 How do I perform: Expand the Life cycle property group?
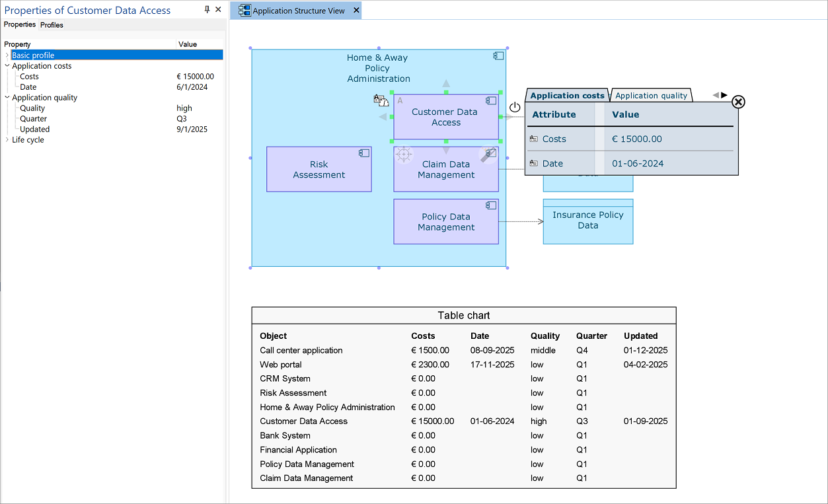7,140
